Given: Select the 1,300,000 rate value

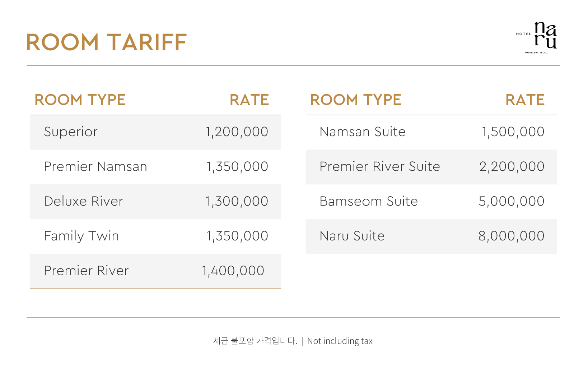Looking at the screenshot, I should 237,201.
